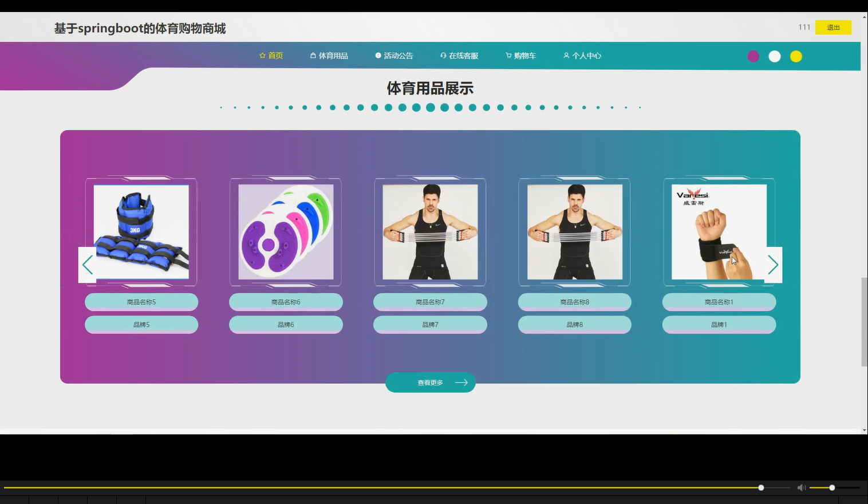Mute the video with the speaker icon

pyautogui.click(x=801, y=487)
